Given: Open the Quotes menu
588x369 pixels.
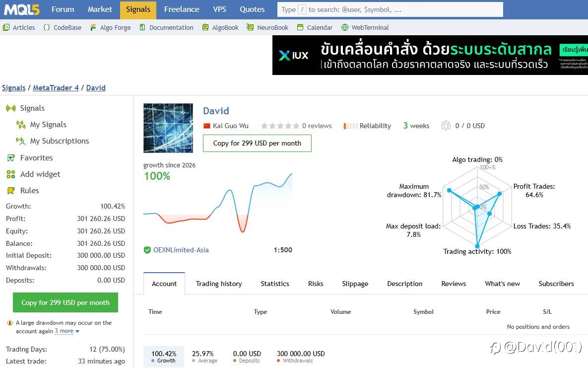Looking at the screenshot, I should 252,9.
